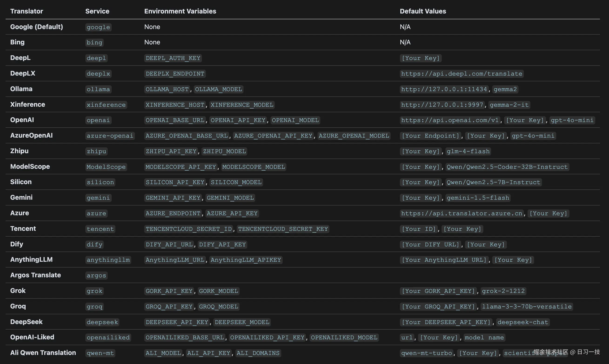Click the "AnythingLLM_APIKEY" variable
Image resolution: width=609 pixels, height=364 pixels.
pyautogui.click(x=246, y=260)
